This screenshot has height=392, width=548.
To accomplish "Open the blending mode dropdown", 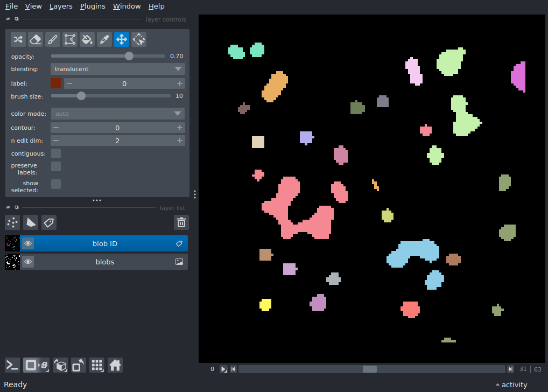I will (118, 69).
